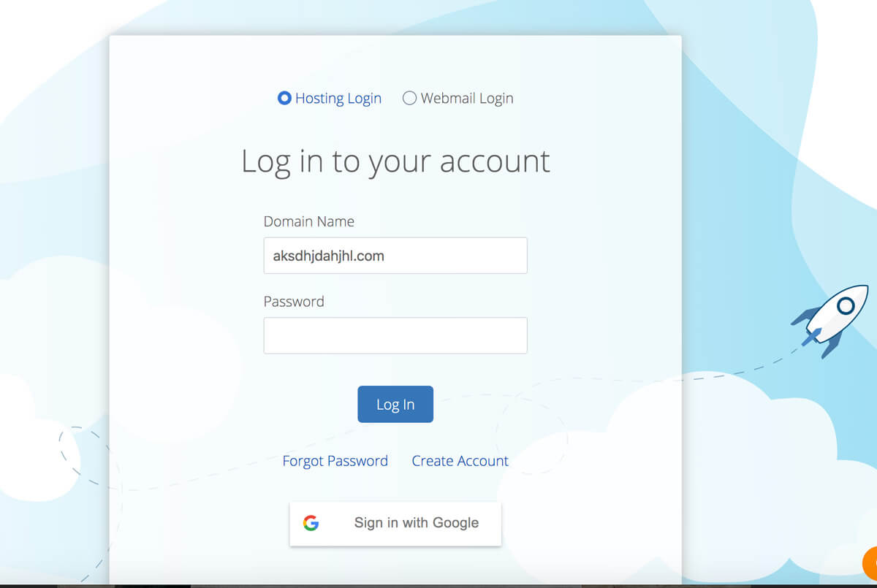Screen dimensions: 877x588
Task: Click the 'Log in to your account' heading
Action: [395, 161]
